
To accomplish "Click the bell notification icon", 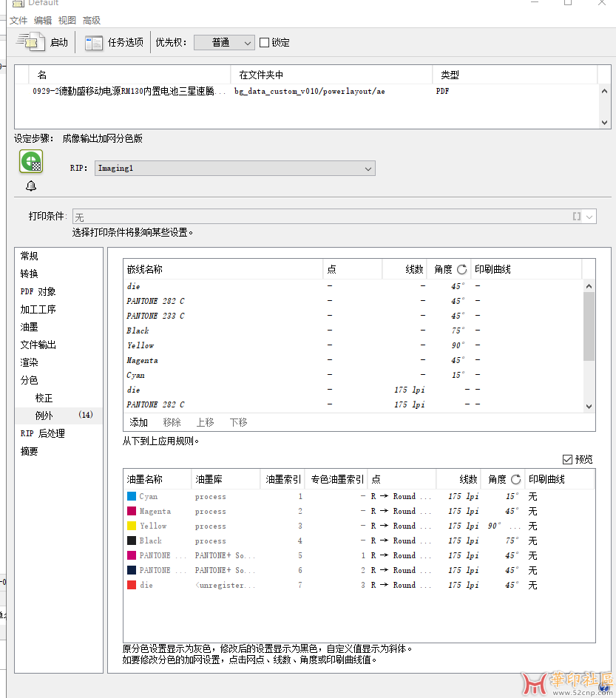I will click(x=31, y=186).
